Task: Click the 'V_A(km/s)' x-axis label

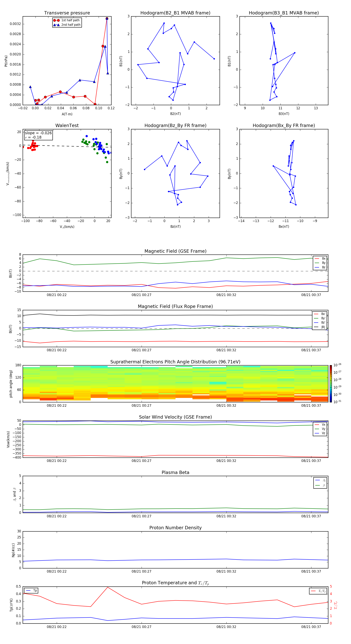Action: tap(67, 227)
